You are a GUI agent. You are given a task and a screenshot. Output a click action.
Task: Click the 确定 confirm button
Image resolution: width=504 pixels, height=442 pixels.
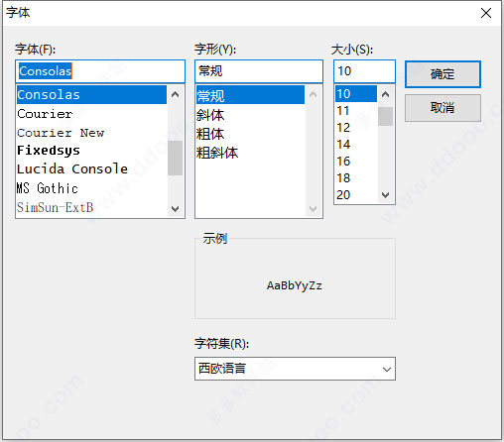coord(442,74)
